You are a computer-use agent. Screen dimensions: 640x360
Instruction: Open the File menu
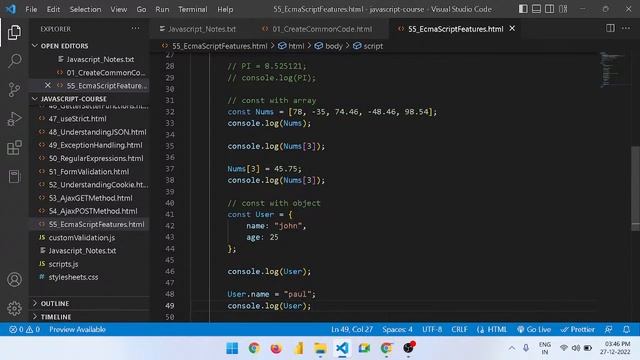pyautogui.click(x=31, y=9)
